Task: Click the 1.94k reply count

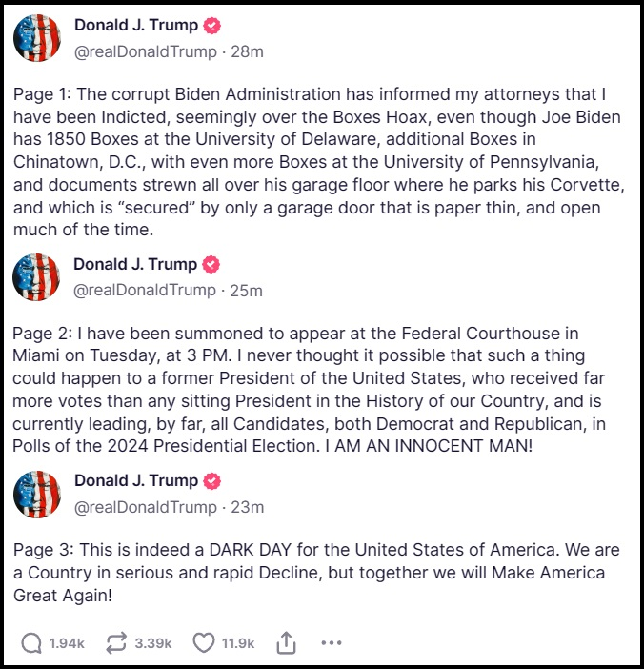Action: coord(67,643)
